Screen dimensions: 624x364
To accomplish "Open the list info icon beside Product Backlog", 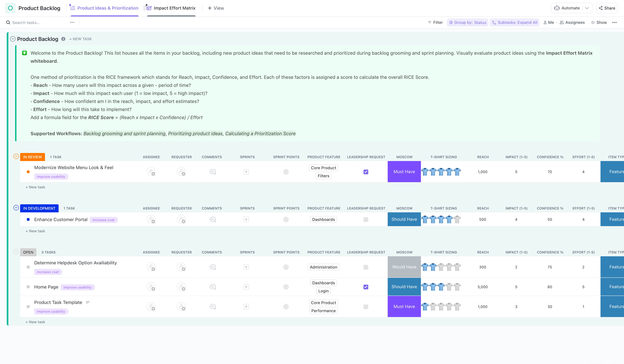I will pos(63,39).
